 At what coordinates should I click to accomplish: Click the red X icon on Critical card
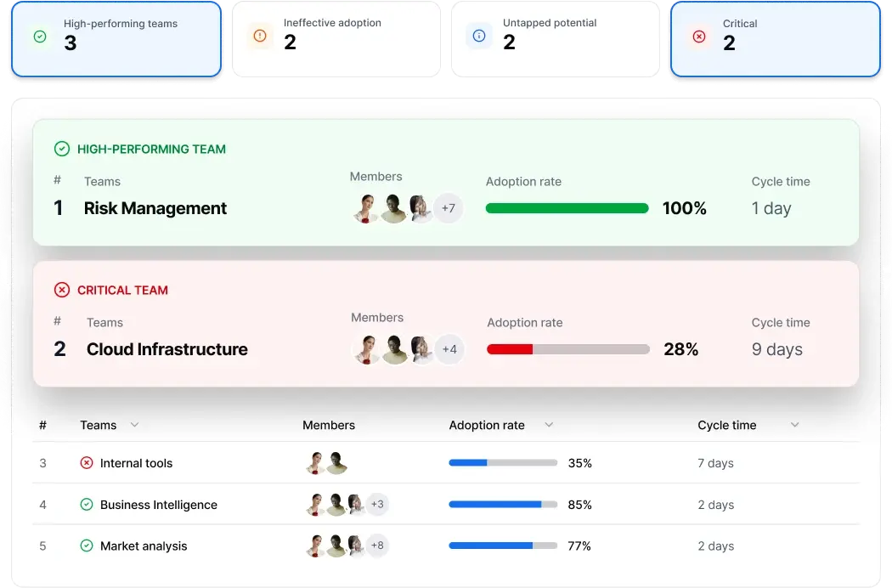coord(698,36)
